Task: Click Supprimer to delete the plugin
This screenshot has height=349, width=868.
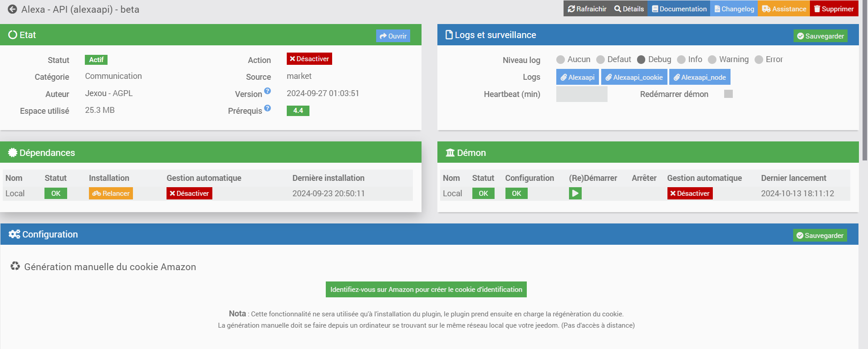Action: [834, 9]
